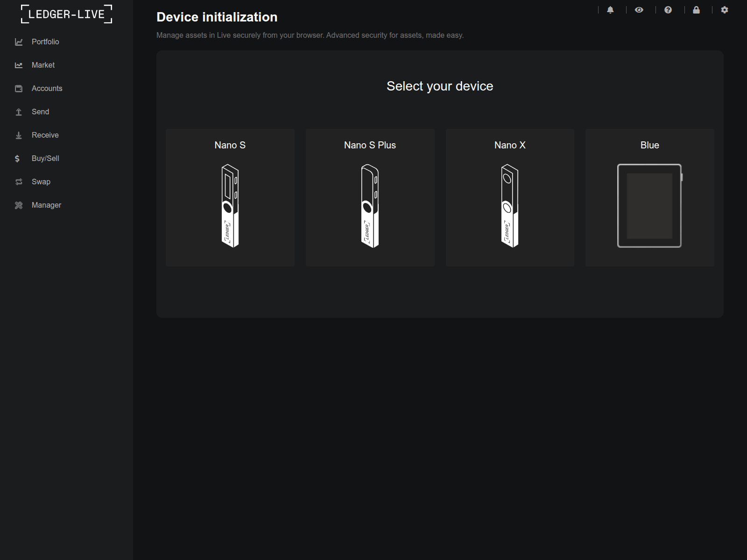
Task: Click the Device initialization heading
Action: (x=217, y=17)
